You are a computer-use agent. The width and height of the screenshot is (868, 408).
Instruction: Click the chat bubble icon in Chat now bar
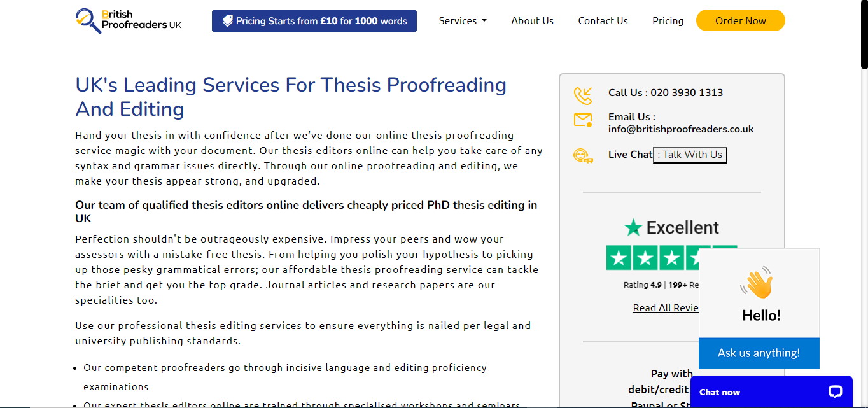[x=836, y=392]
